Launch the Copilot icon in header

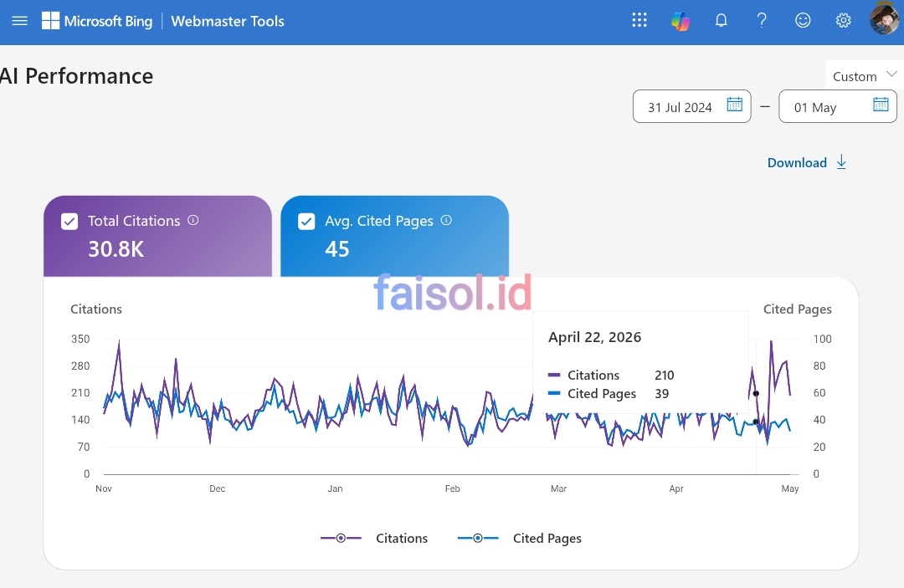(681, 21)
